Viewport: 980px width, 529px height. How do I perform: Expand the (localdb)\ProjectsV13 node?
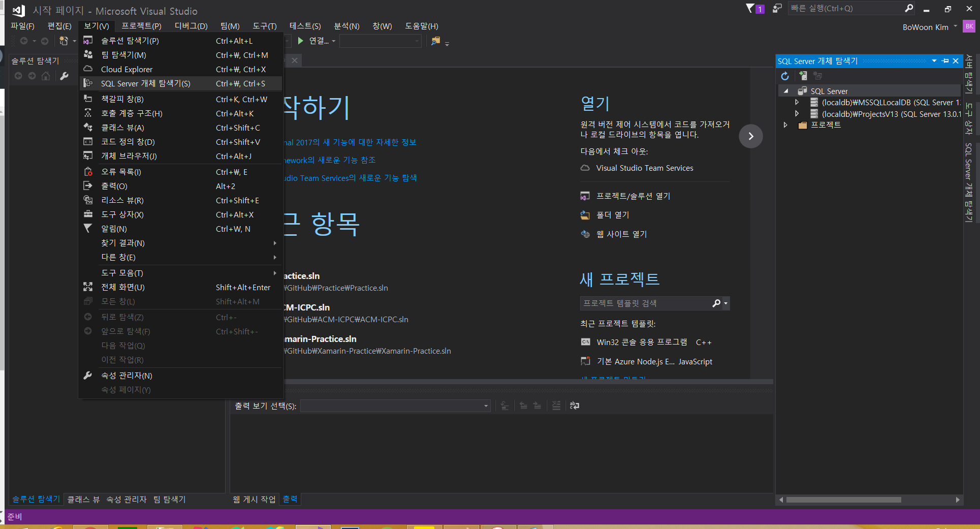pyautogui.click(x=797, y=114)
